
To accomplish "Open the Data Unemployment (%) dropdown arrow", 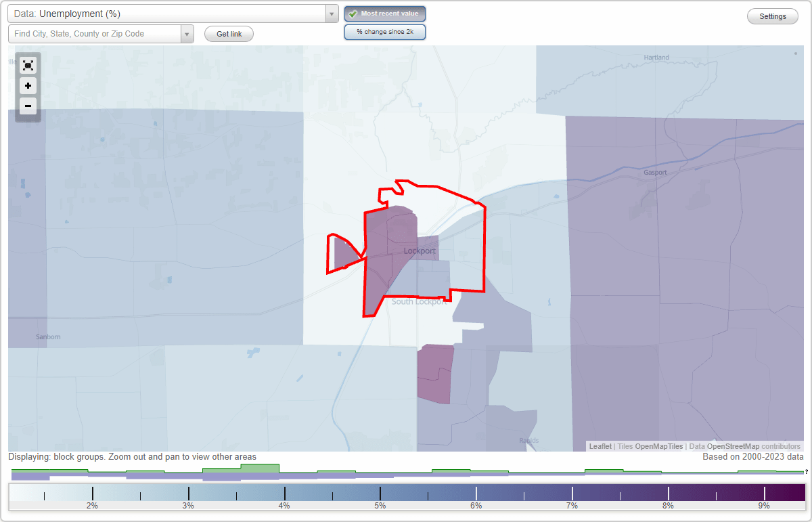I will point(332,14).
